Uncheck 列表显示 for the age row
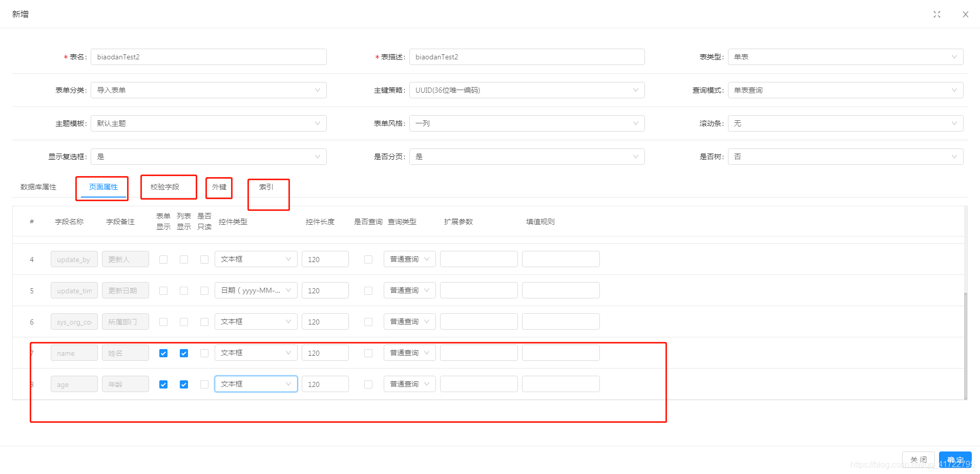 tap(184, 384)
